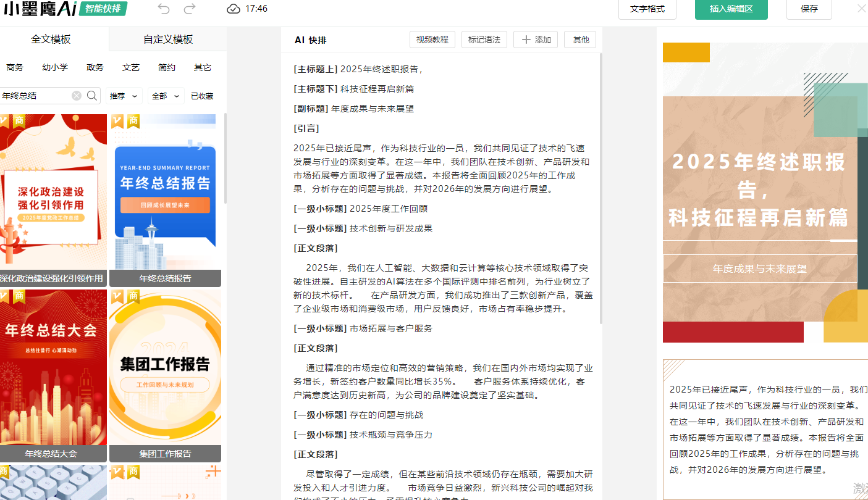Toggle the 已收藏 filter
Viewport: 868px width, 500px height.
202,96
